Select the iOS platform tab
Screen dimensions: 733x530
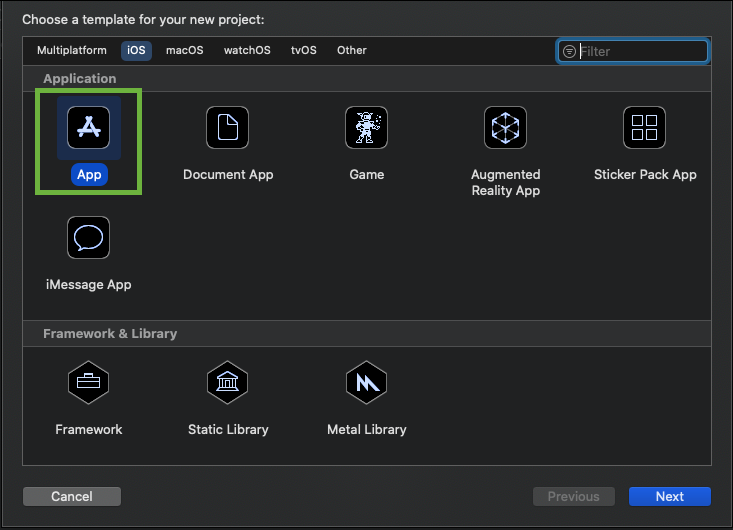(x=136, y=50)
